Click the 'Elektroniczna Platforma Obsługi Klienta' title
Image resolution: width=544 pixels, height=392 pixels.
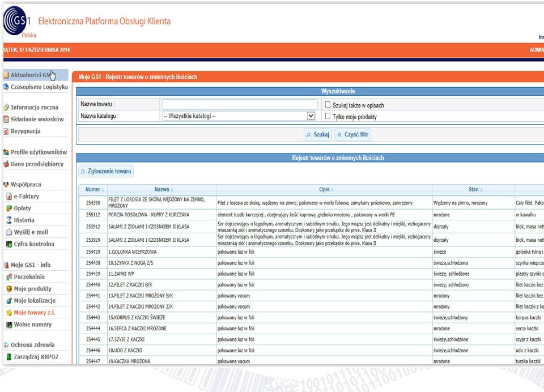(x=104, y=22)
